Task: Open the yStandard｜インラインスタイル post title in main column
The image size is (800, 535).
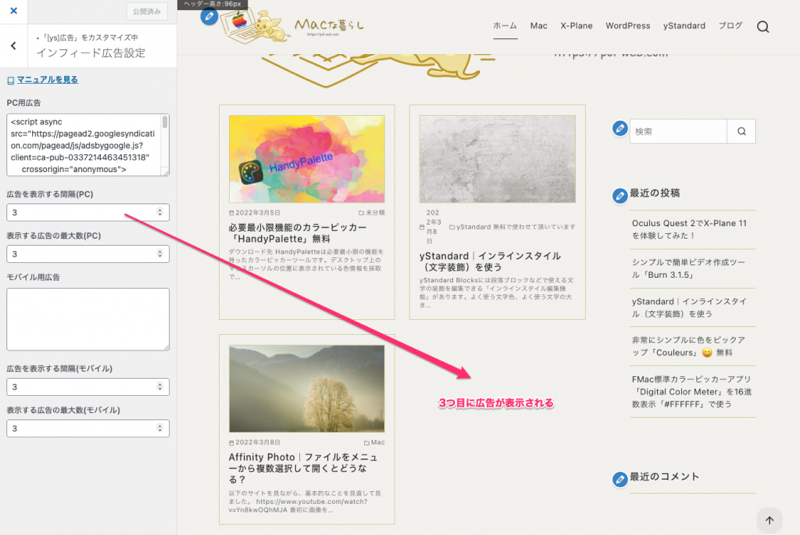Action: (x=490, y=261)
